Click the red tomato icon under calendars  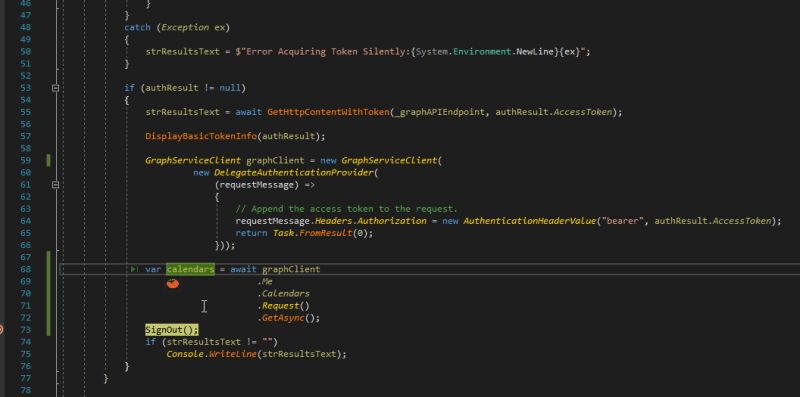pyautogui.click(x=173, y=283)
